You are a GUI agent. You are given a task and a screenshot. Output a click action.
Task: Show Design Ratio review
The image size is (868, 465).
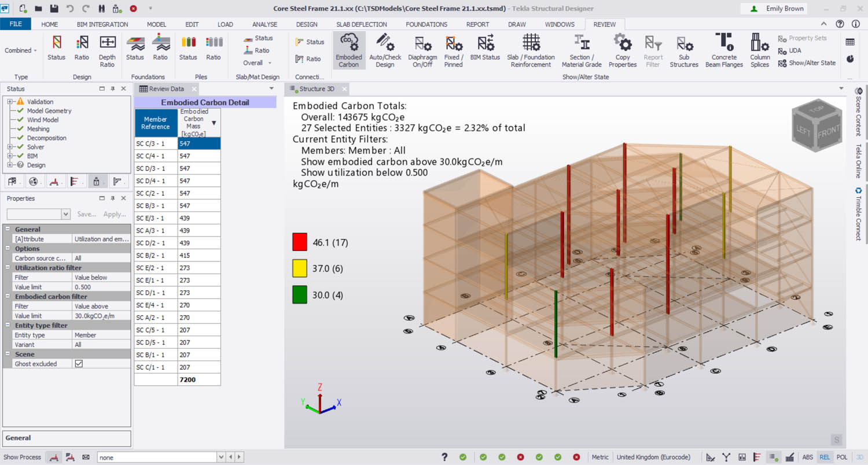pos(82,47)
